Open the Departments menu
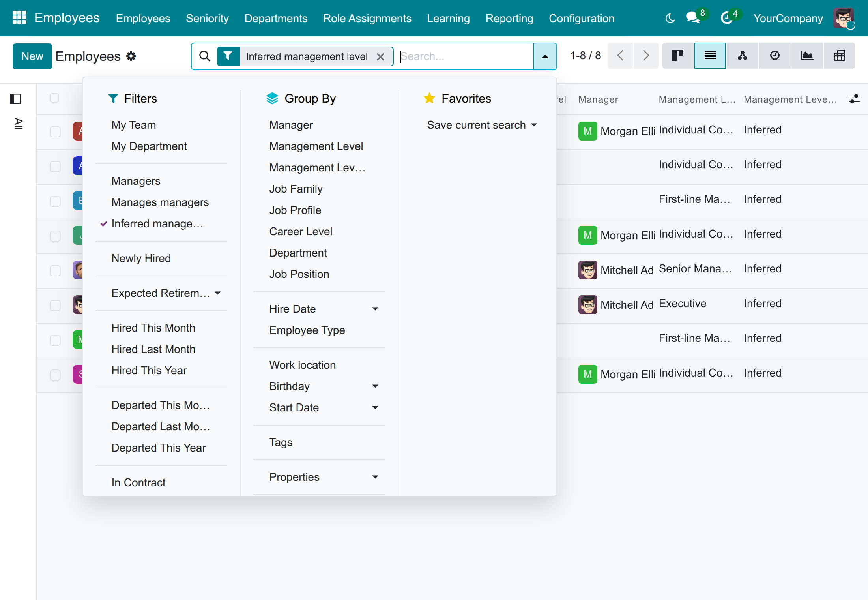This screenshot has width=868, height=600. coord(276,18)
